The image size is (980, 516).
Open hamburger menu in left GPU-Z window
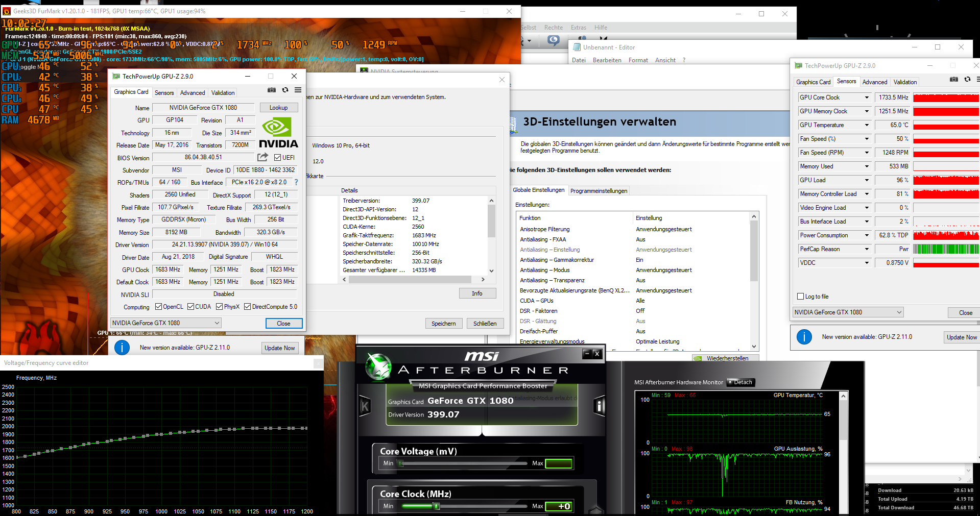pyautogui.click(x=298, y=90)
